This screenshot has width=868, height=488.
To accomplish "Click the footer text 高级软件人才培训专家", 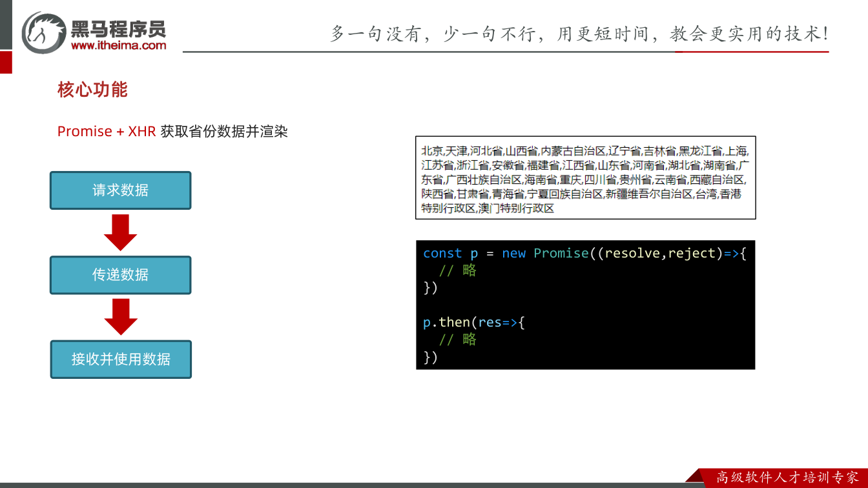I will (788, 478).
